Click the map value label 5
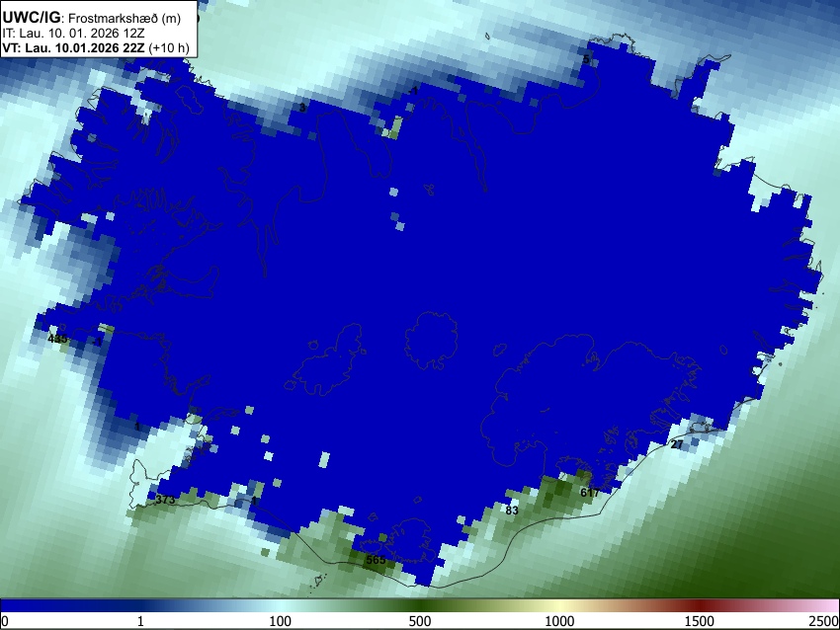840x630 pixels. click(x=586, y=59)
